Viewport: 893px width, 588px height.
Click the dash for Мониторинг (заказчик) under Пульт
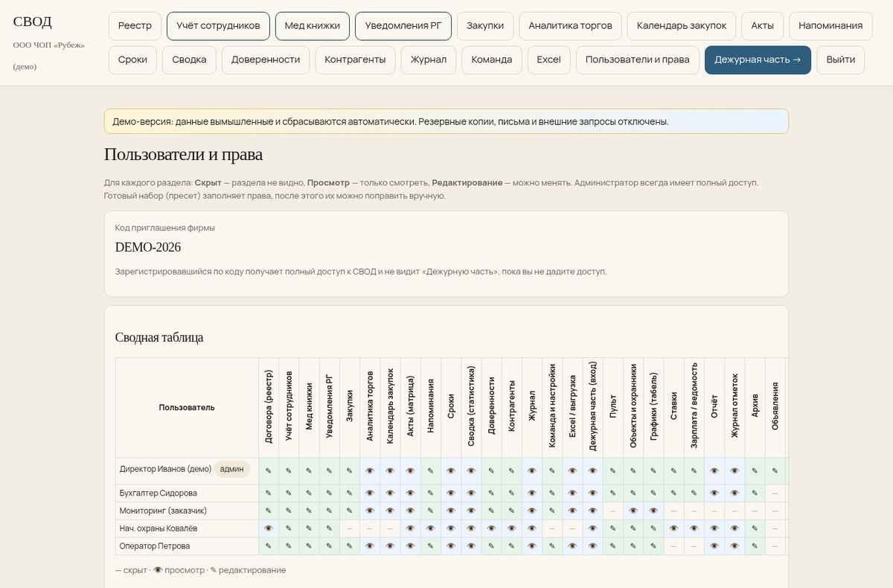[613, 511]
